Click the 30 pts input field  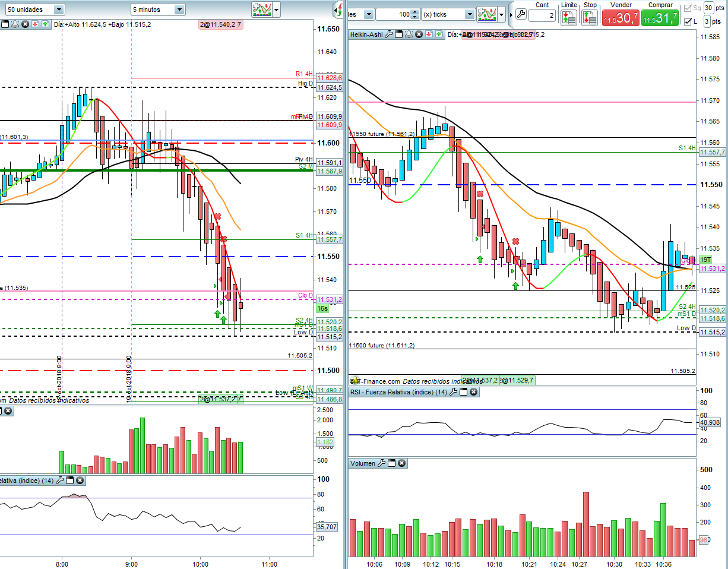pyautogui.click(x=708, y=8)
